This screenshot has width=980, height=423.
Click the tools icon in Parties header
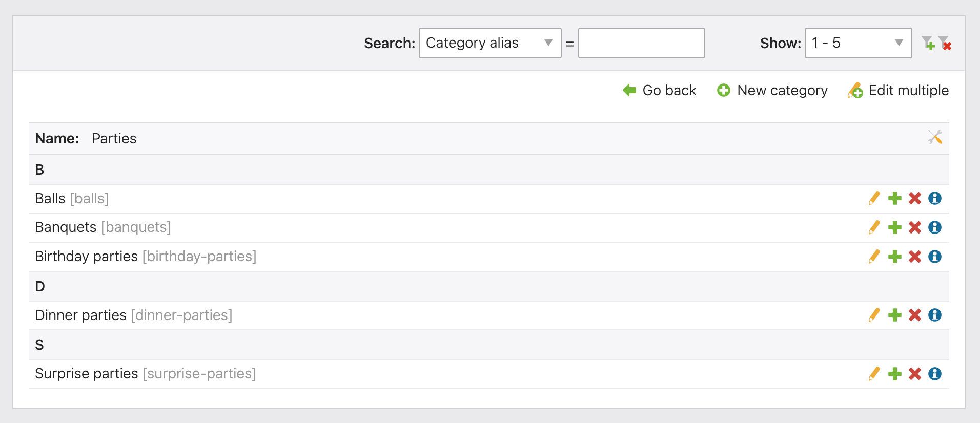[x=935, y=137]
